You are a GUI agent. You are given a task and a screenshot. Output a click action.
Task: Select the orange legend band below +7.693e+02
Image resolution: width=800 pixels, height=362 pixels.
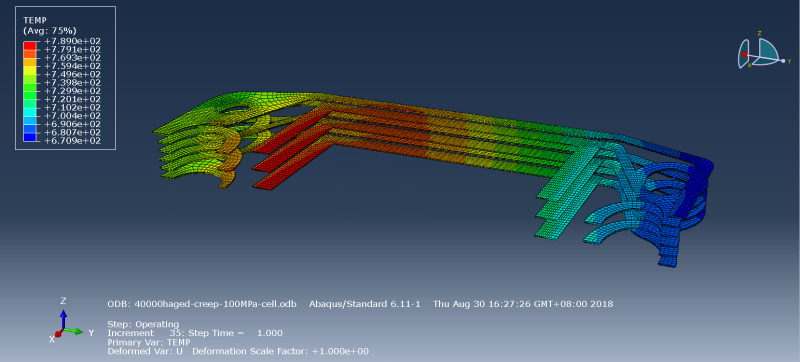coord(30,62)
